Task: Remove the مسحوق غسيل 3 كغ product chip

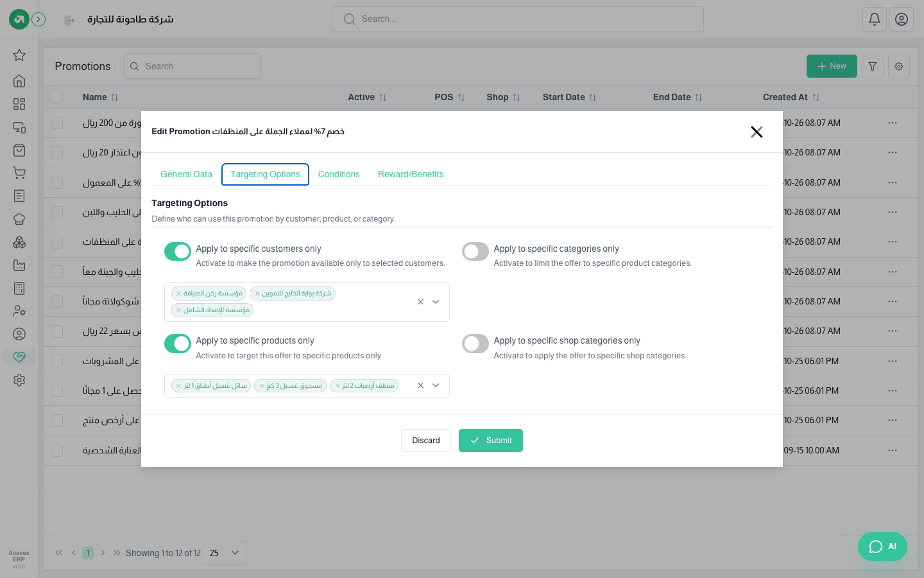Action: tap(262, 386)
